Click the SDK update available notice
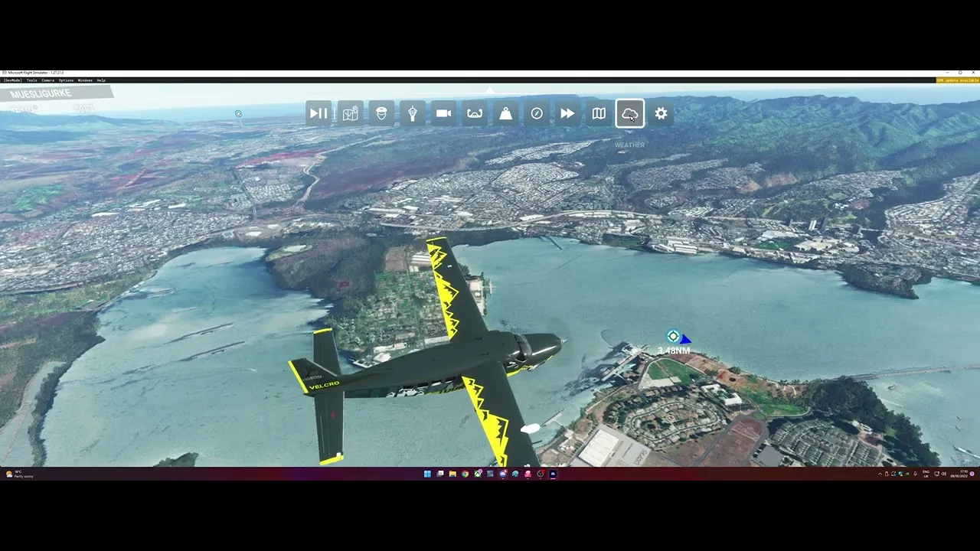This screenshot has height=551, width=980. [x=957, y=80]
